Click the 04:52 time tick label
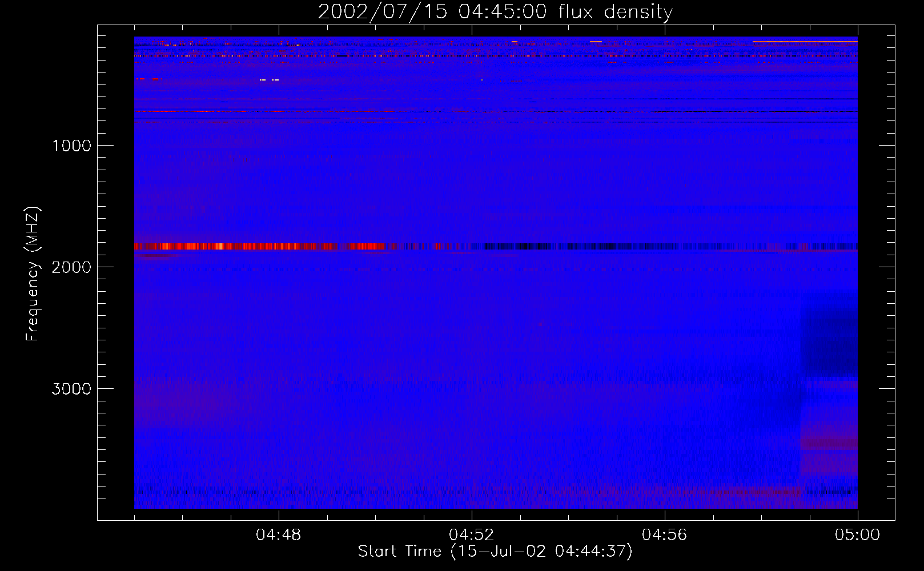Image resolution: width=924 pixels, height=571 pixels. tap(472, 535)
